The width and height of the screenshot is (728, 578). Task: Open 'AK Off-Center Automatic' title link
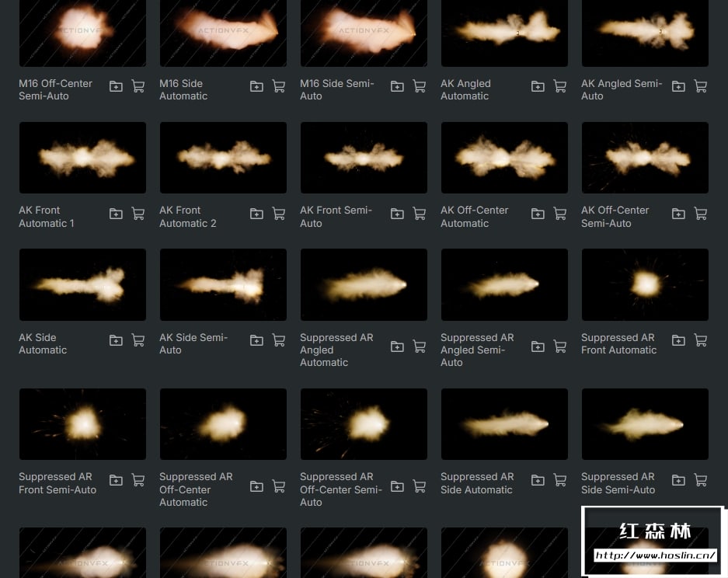(475, 217)
